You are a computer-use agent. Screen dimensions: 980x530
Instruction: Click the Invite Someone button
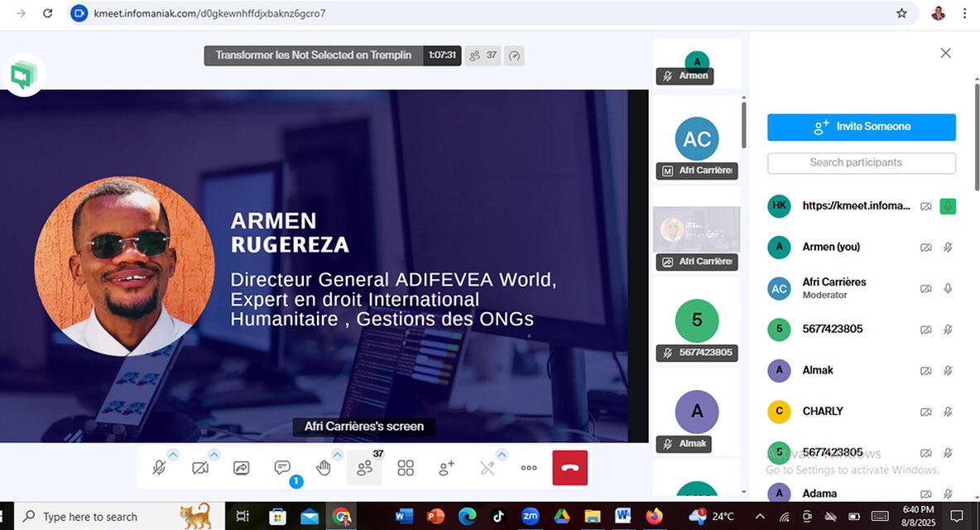pyautogui.click(x=862, y=127)
